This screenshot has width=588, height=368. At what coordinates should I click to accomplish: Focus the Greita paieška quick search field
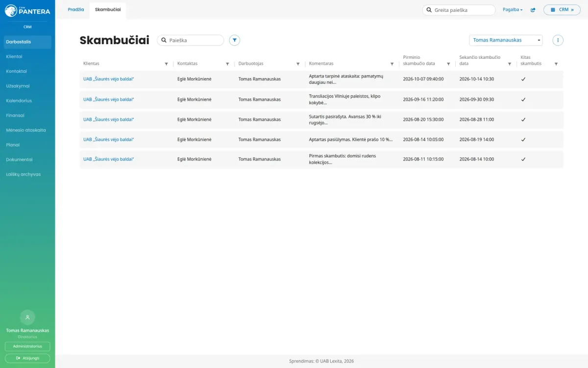459,10
